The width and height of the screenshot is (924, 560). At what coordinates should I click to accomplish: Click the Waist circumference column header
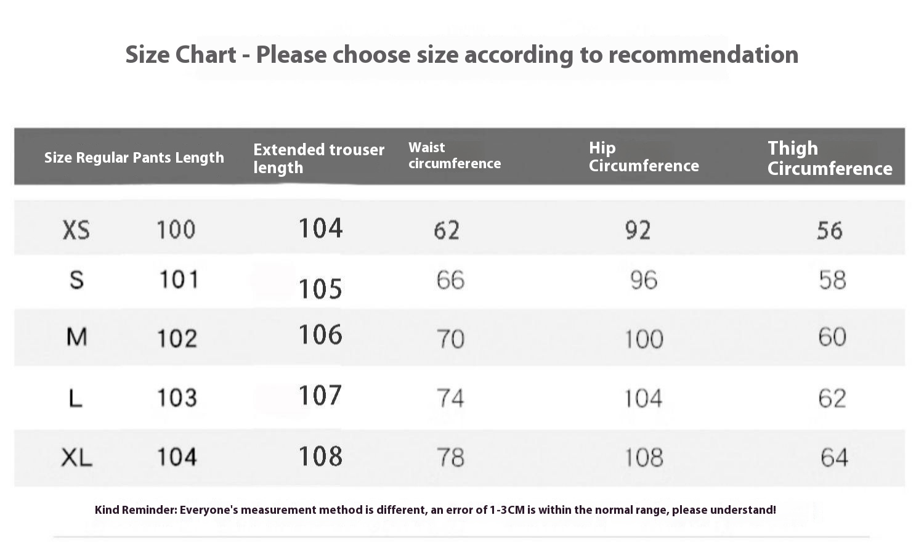(x=454, y=155)
